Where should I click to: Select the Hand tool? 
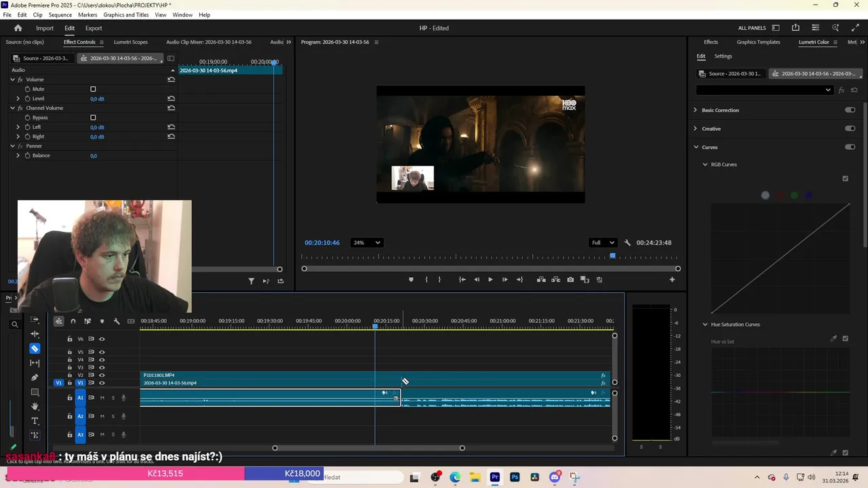(35, 407)
